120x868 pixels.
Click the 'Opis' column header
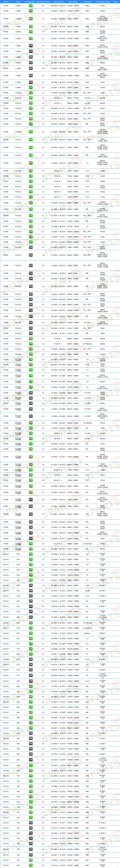115,2
